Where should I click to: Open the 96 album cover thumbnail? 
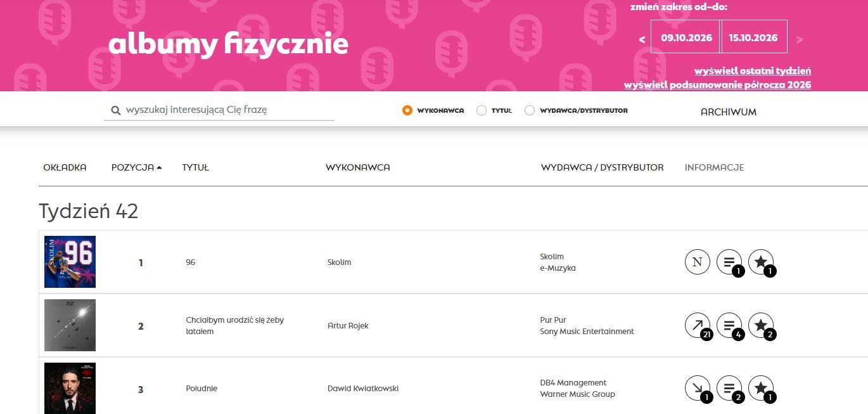(x=70, y=262)
